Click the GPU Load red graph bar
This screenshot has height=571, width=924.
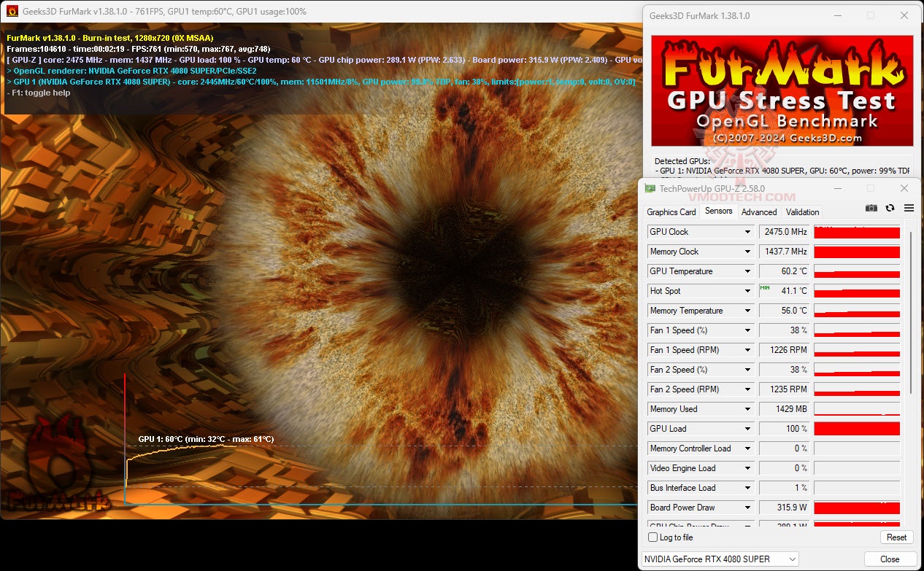click(857, 429)
